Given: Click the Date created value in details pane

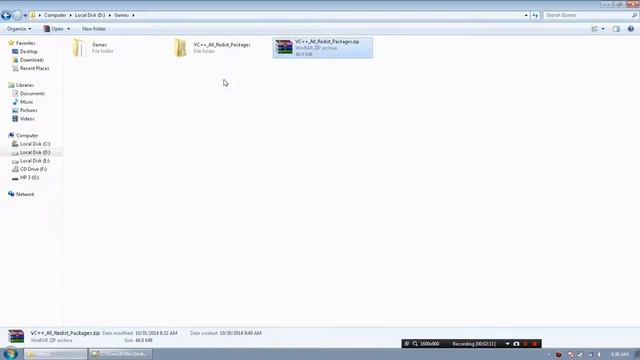Looking at the screenshot, I should [x=240, y=333].
